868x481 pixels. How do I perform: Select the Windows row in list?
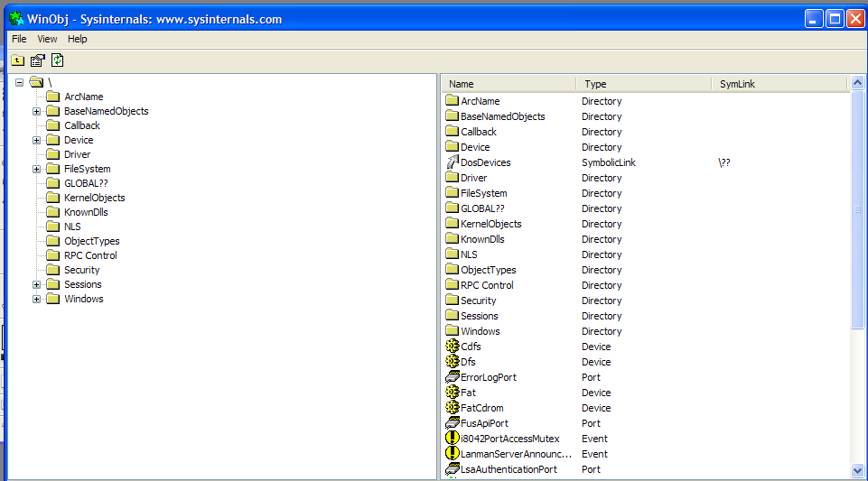(x=646, y=331)
